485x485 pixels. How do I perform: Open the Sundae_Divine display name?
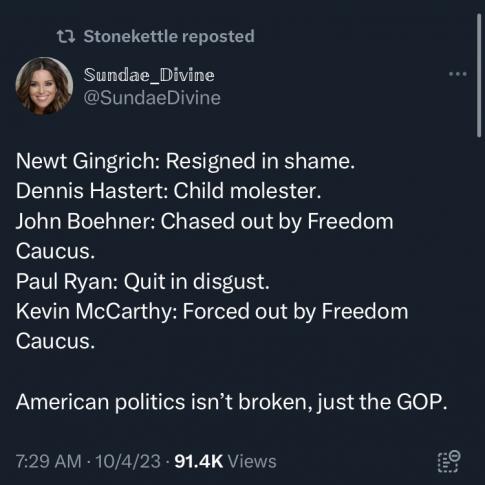click(x=149, y=75)
